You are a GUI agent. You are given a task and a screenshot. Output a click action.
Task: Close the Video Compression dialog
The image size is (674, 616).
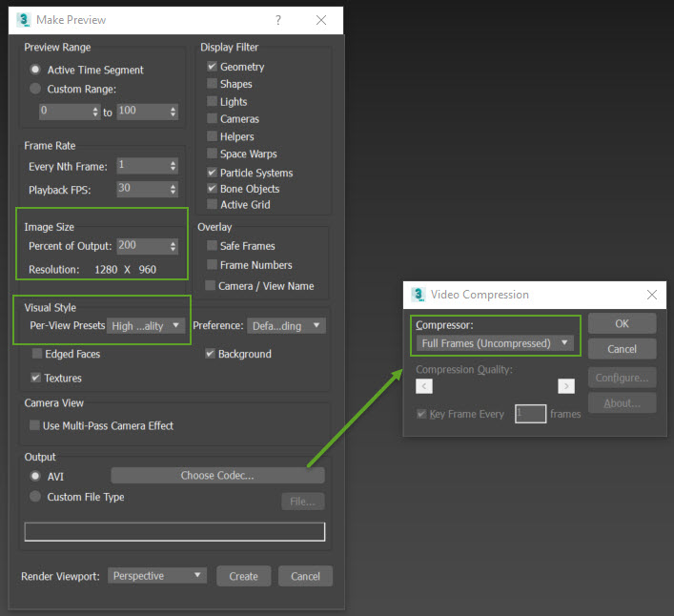(x=652, y=295)
